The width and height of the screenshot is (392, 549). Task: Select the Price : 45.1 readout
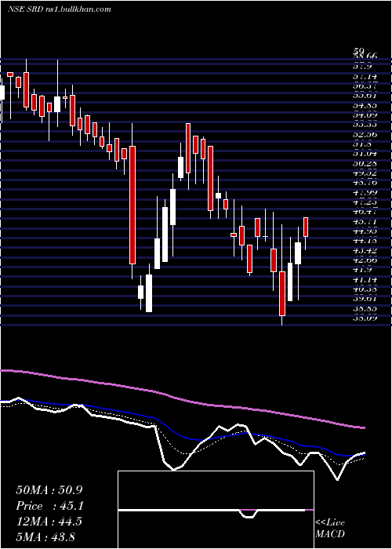coord(49,506)
